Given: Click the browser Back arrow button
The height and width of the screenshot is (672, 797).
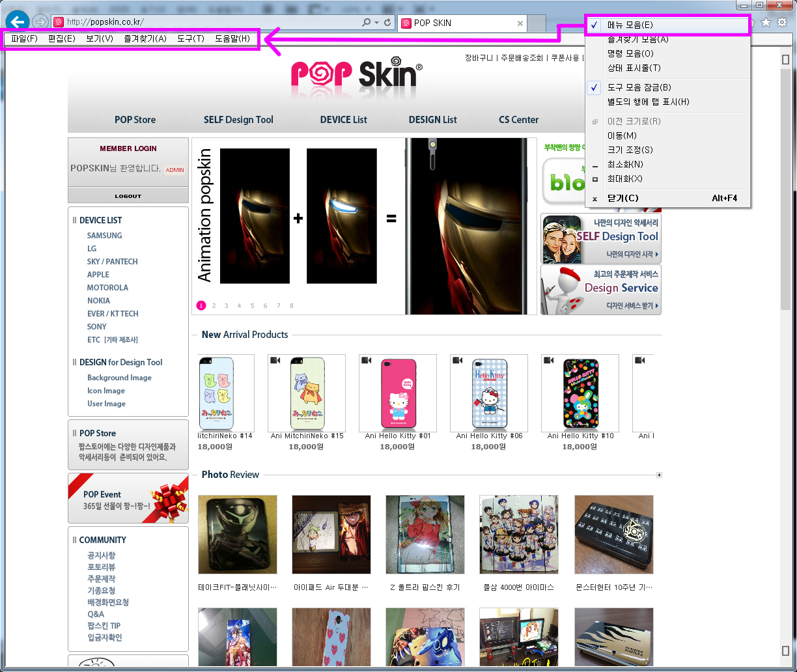Looking at the screenshot, I should coord(16,21).
